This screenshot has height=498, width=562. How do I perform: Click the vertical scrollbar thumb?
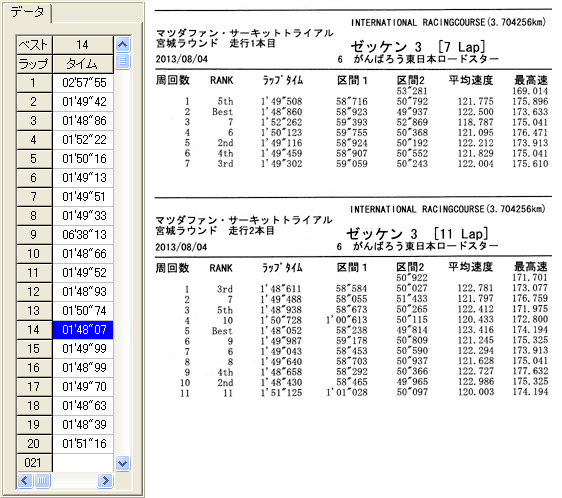[x=123, y=61]
